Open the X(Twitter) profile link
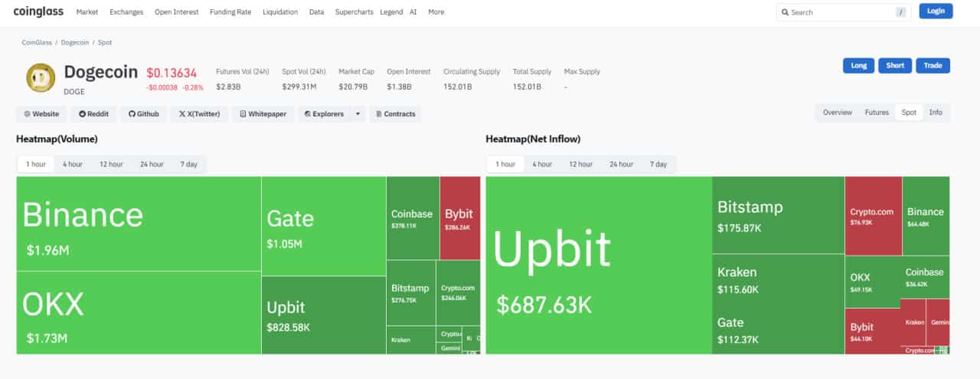The image size is (980, 379). [x=199, y=114]
